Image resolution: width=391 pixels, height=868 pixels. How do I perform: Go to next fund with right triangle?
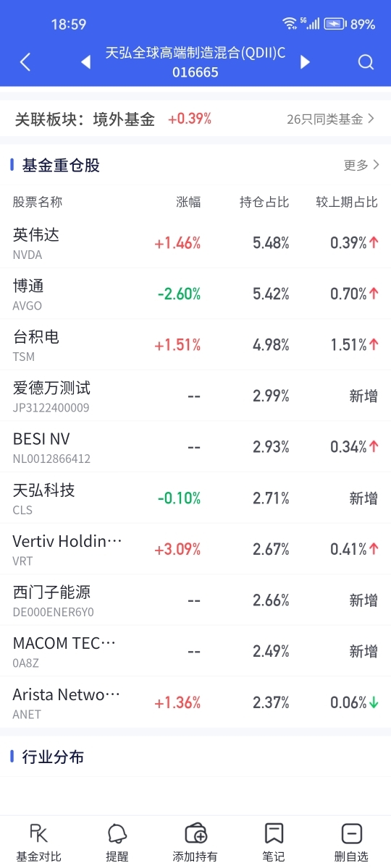(305, 62)
